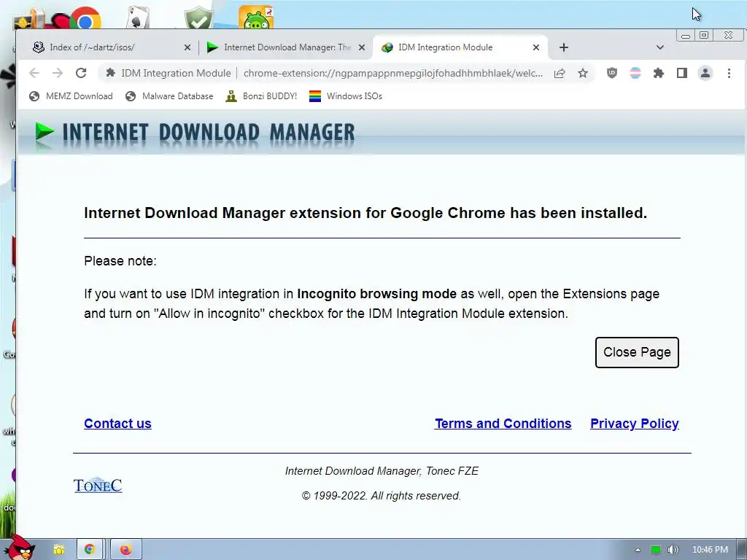Open the Chrome three-dot menu
This screenshot has width=747, height=560.
click(729, 73)
